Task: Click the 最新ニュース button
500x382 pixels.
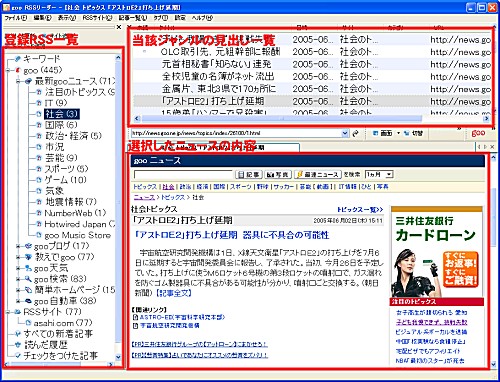Action: [x=318, y=174]
